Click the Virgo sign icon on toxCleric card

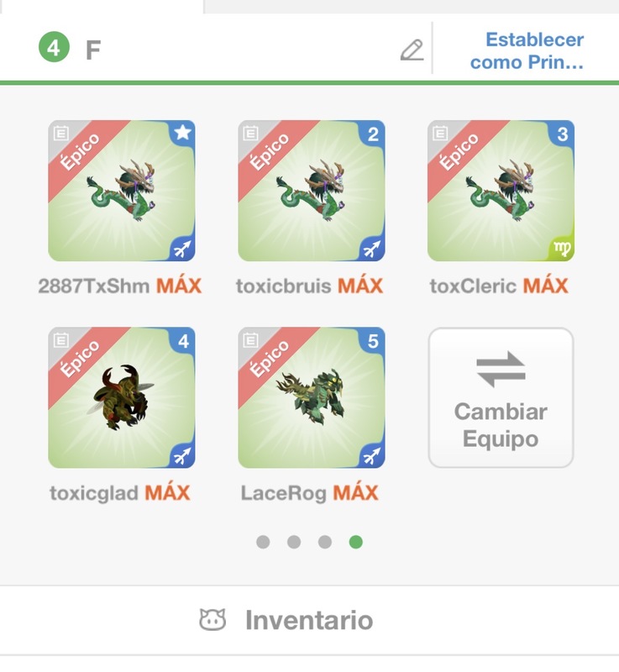[562, 248]
